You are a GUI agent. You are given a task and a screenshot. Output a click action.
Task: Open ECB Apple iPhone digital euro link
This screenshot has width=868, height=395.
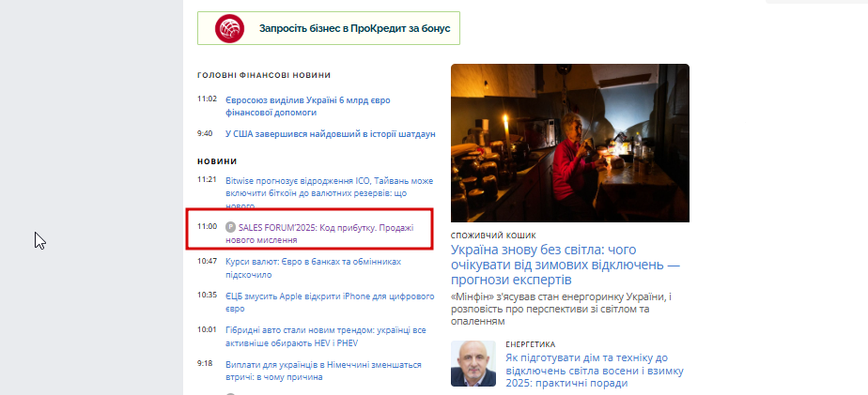330,303
